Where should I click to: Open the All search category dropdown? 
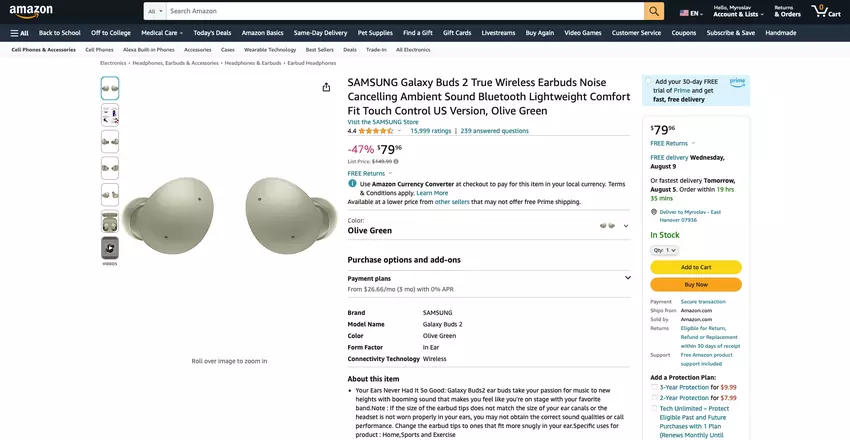point(154,11)
